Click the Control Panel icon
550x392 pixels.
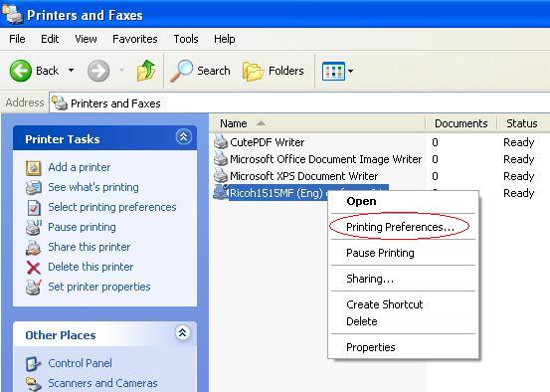click(34, 363)
